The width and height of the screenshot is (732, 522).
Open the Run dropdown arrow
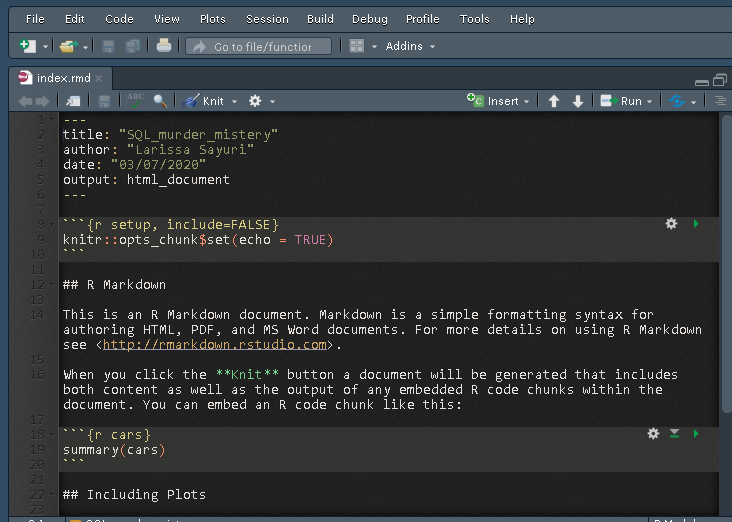[649, 101]
